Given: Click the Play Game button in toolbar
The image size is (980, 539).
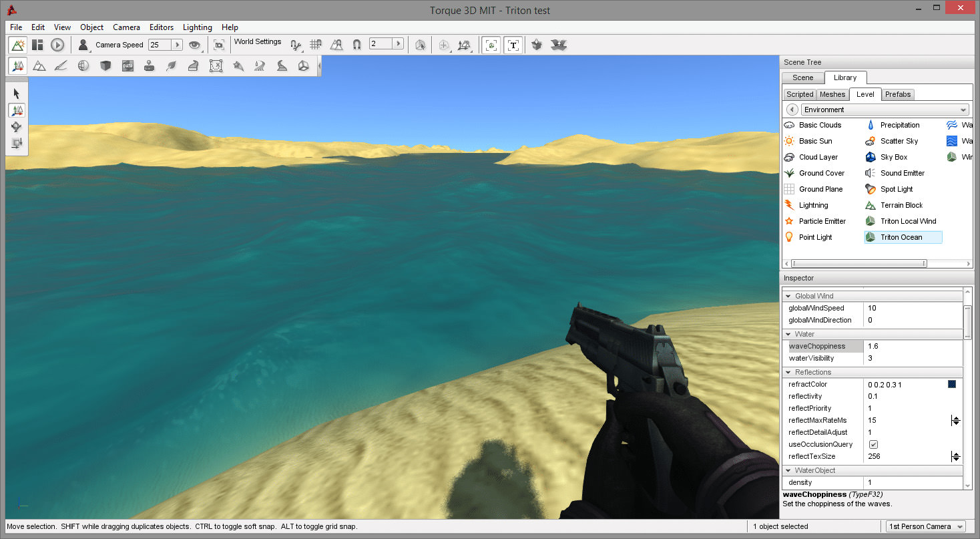Looking at the screenshot, I should coord(57,45).
